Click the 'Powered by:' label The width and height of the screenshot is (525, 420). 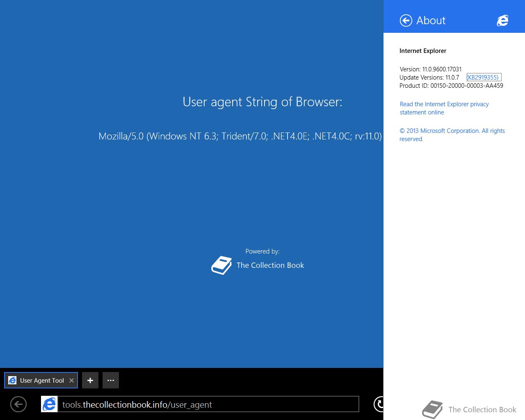(x=262, y=251)
